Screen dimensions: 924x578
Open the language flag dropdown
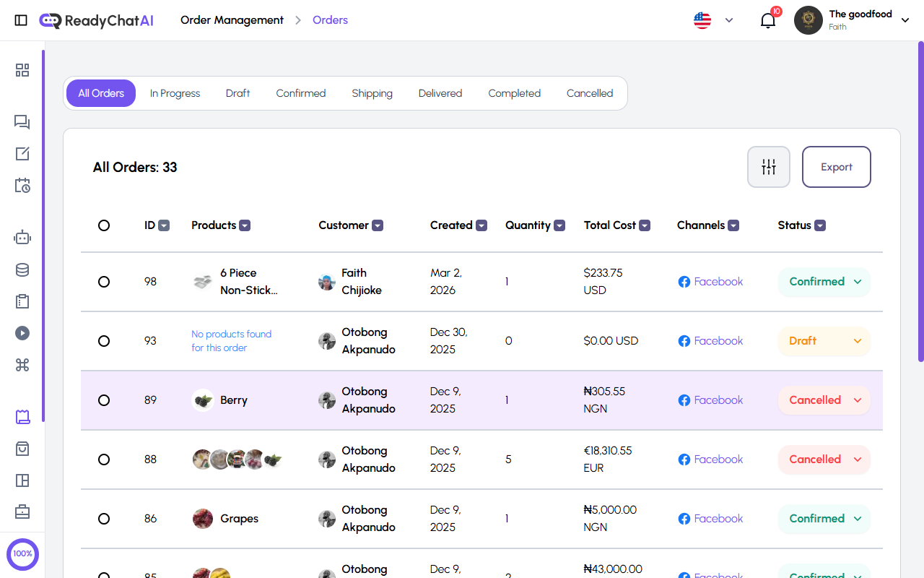(x=713, y=20)
